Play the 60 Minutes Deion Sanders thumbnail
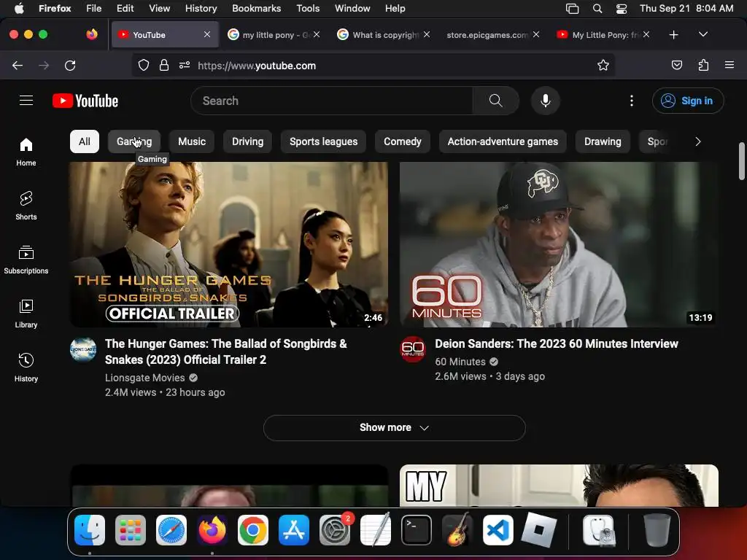Screen dimensions: 747x560 [x=559, y=244]
